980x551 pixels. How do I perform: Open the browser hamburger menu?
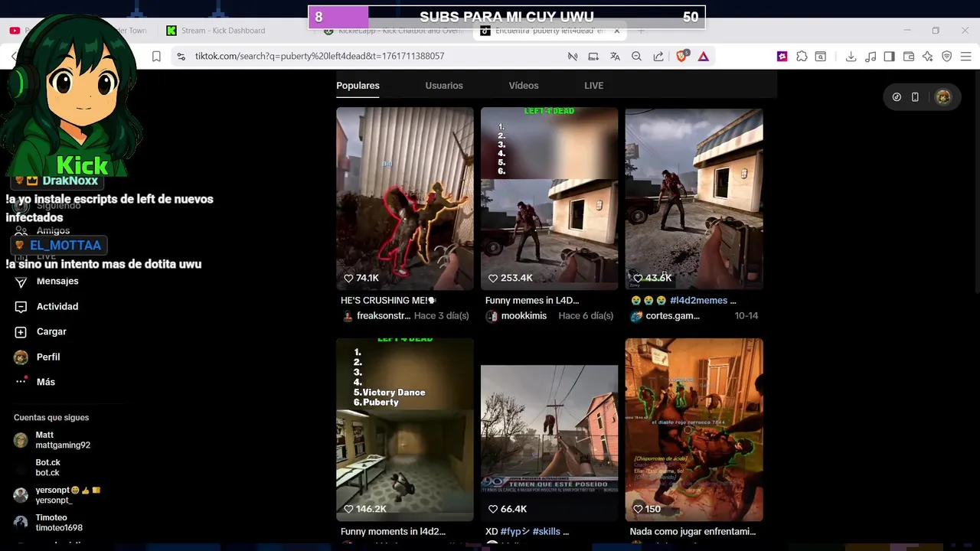(x=965, y=56)
